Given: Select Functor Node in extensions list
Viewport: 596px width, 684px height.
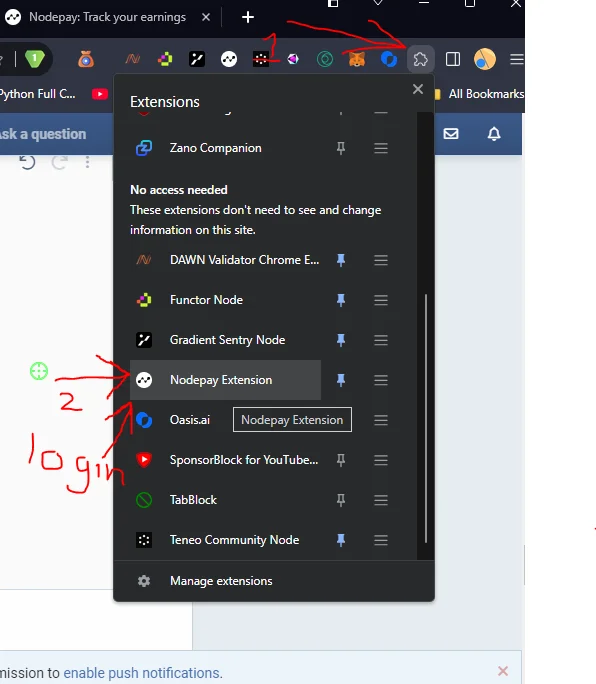Looking at the screenshot, I should tap(225, 300).
